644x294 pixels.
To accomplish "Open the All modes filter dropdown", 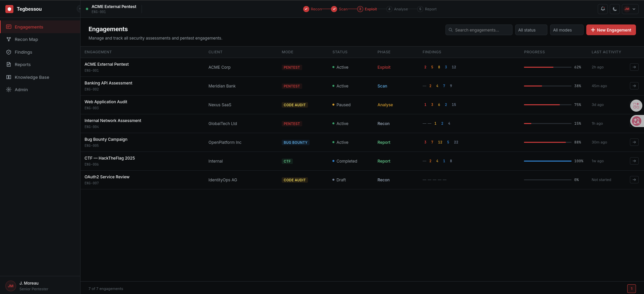I will [x=567, y=30].
